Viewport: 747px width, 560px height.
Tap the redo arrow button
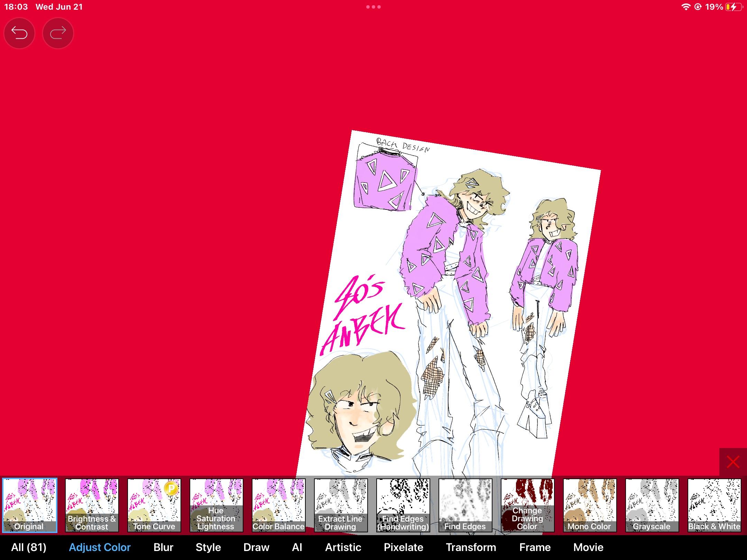point(58,33)
